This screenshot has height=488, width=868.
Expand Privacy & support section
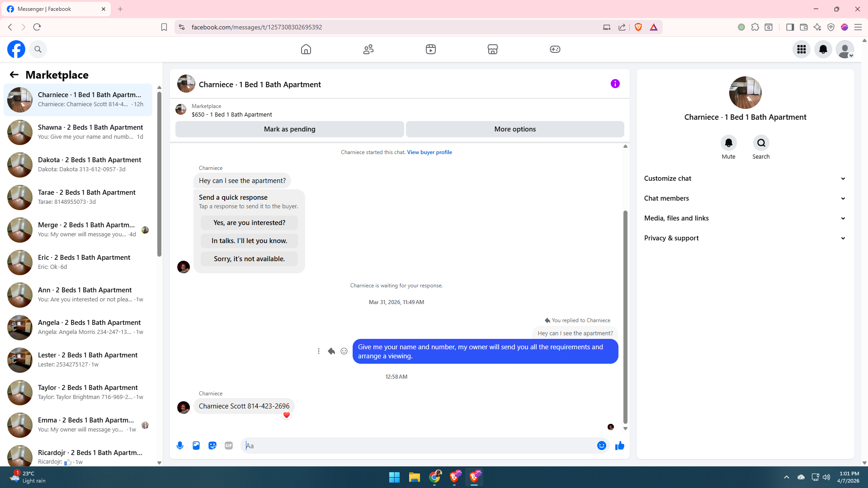click(x=745, y=238)
